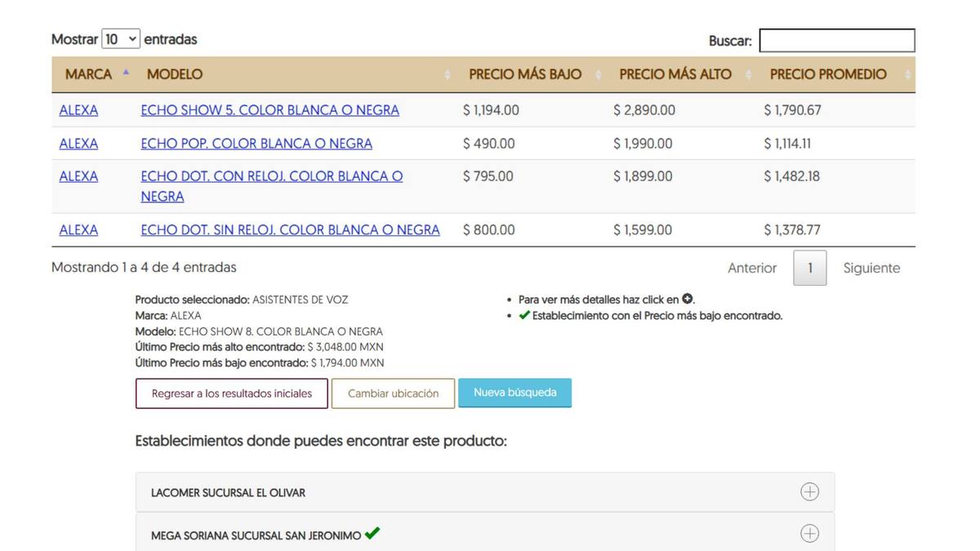Open ECHO POP model link
This screenshot has width=980, height=551.
pos(256,144)
